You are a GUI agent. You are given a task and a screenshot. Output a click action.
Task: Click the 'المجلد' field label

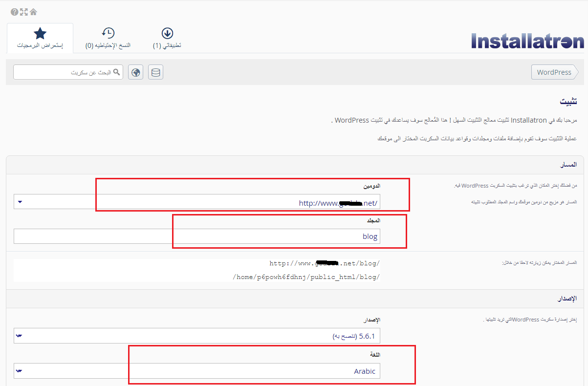click(373, 221)
